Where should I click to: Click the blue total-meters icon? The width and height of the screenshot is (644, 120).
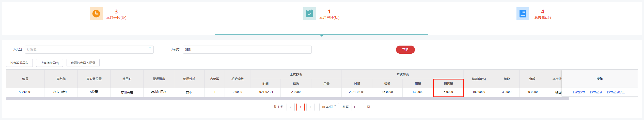click(523, 14)
